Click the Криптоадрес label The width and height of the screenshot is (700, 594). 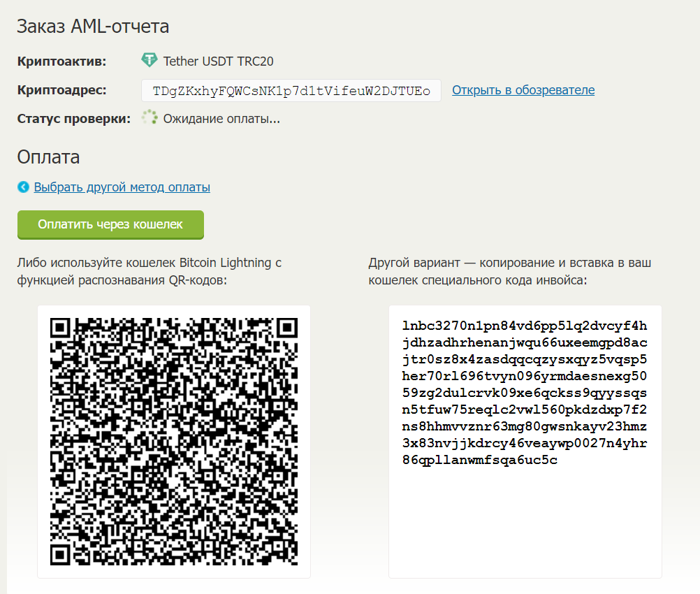pyautogui.click(x=61, y=90)
